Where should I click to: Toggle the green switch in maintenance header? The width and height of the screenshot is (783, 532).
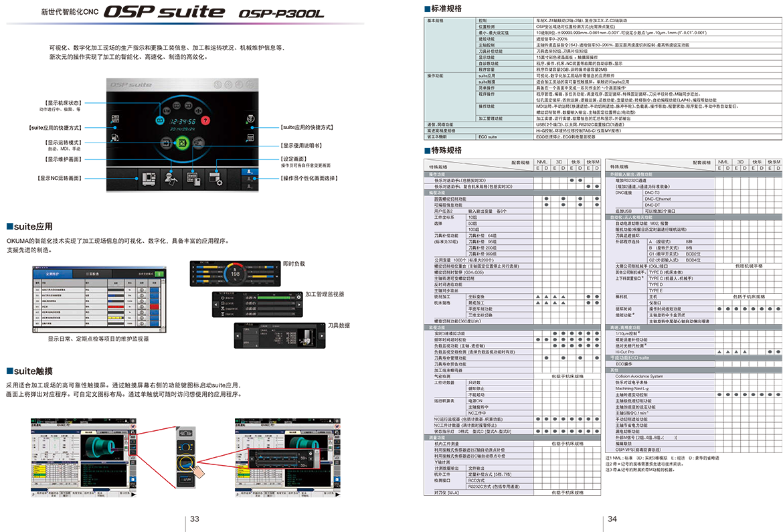[x=159, y=274]
